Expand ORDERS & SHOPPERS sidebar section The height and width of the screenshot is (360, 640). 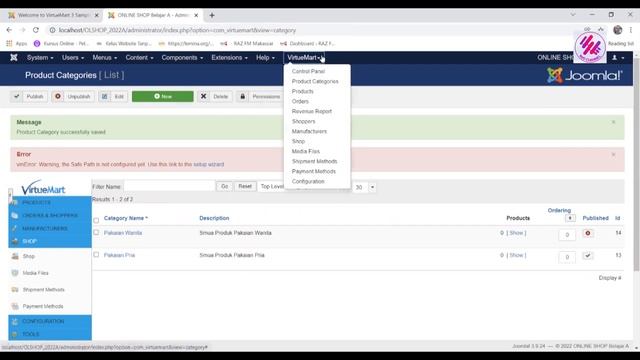[50, 215]
